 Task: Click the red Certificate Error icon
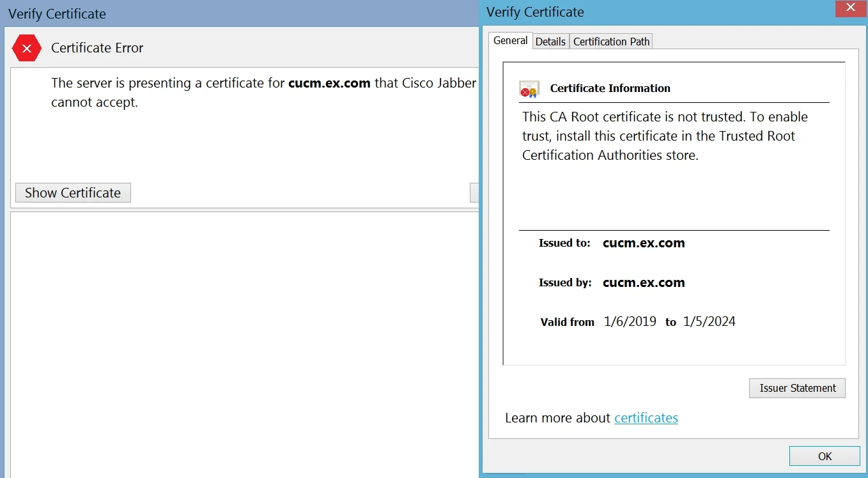point(27,48)
